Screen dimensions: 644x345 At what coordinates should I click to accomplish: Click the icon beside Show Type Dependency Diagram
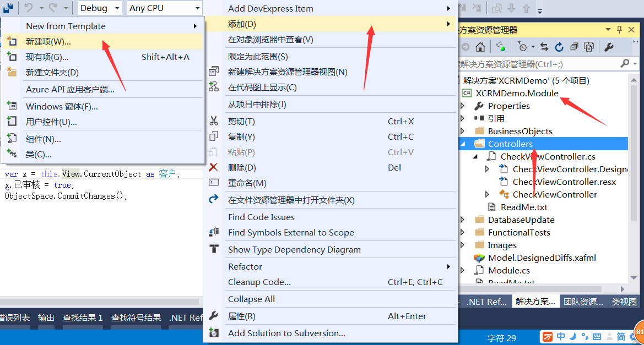(x=214, y=249)
